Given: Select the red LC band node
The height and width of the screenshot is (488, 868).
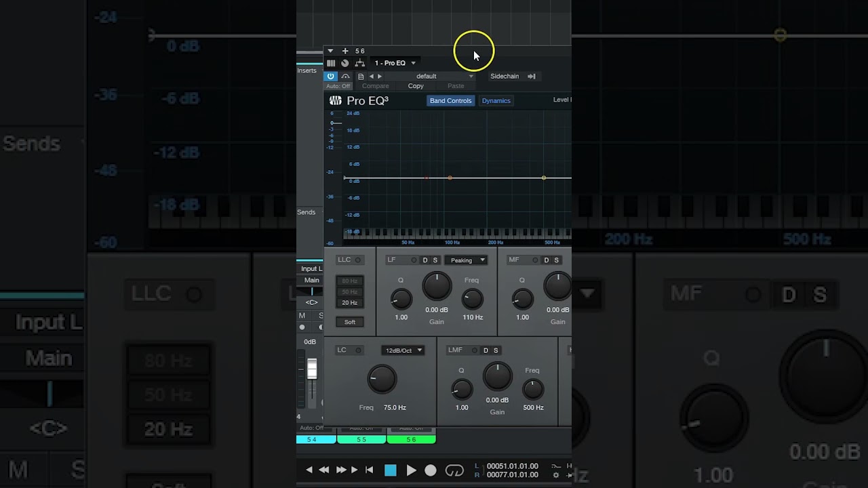Looking at the screenshot, I should [x=427, y=178].
